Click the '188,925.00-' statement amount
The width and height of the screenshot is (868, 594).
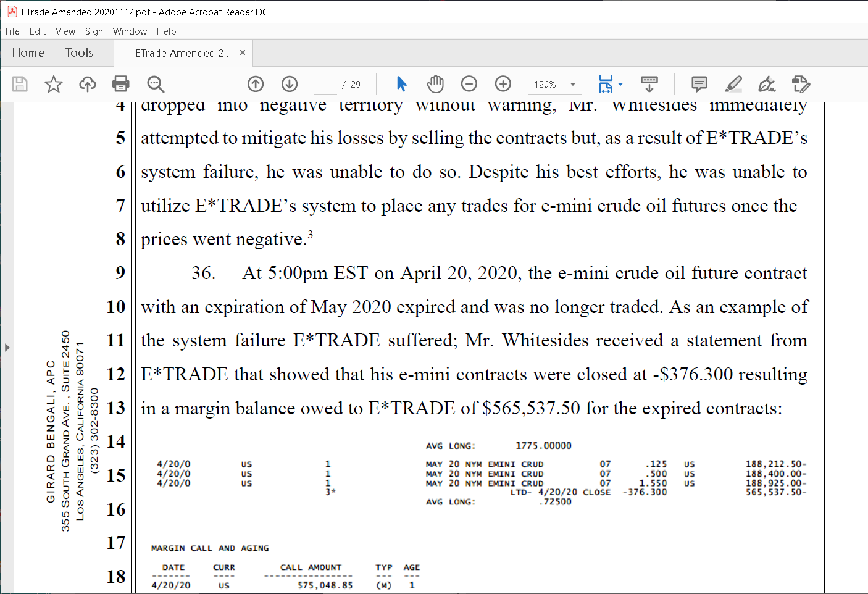pos(776,483)
